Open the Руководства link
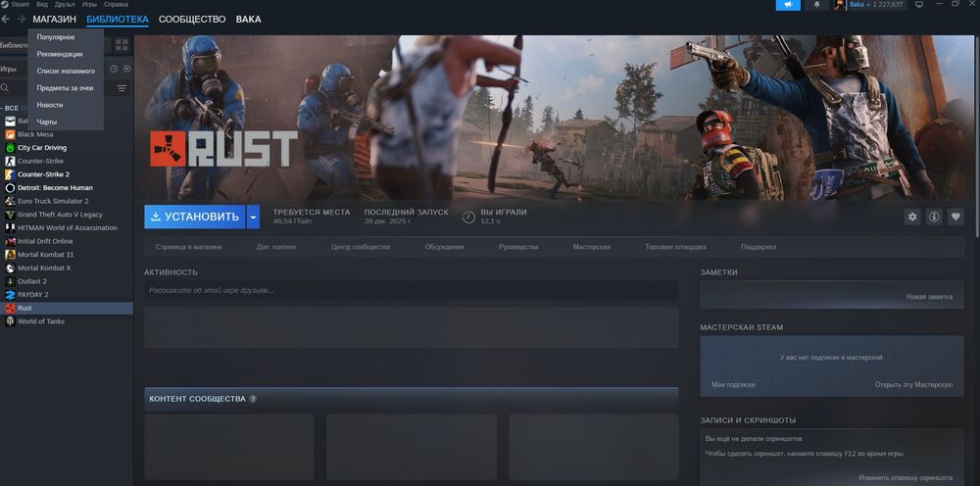The width and height of the screenshot is (980, 486). 518,247
